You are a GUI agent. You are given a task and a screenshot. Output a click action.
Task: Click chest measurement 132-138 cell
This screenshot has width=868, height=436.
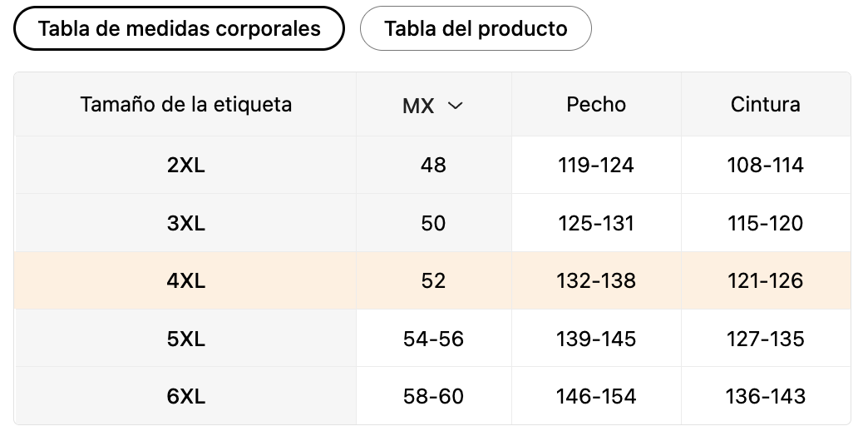point(596,281)
